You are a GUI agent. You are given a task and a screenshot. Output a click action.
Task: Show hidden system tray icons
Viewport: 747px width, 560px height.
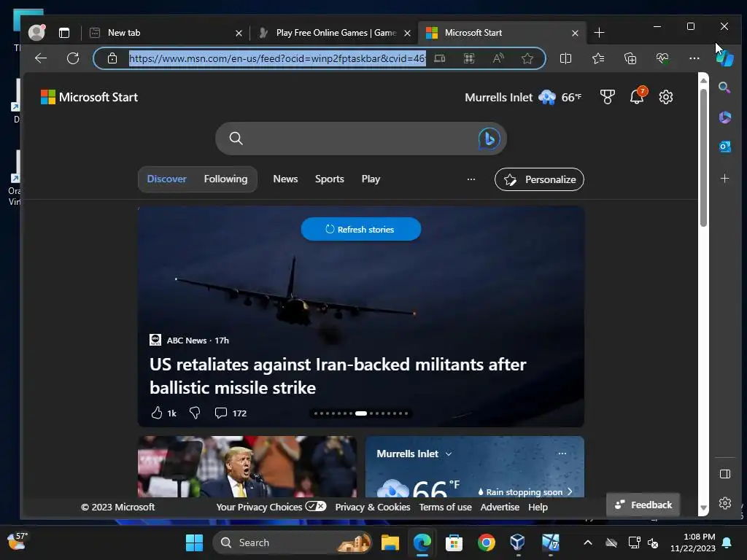coord(588,542)
